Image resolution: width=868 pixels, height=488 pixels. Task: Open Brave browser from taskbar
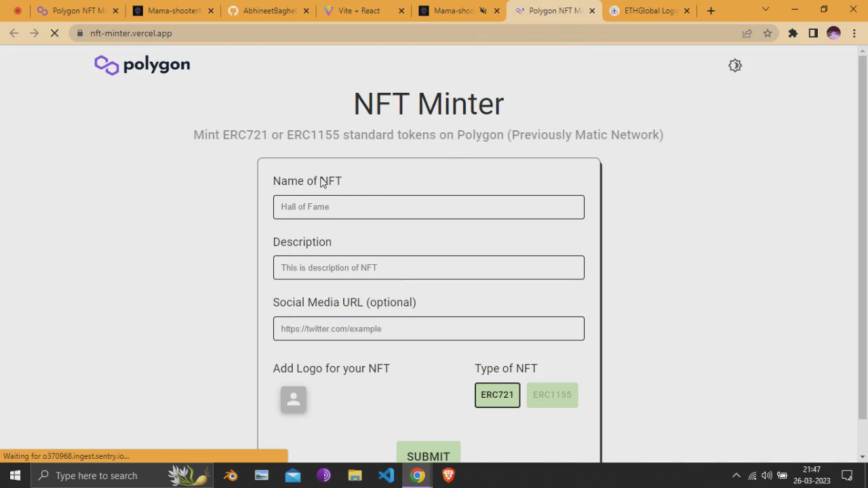[x=448, y=476]
